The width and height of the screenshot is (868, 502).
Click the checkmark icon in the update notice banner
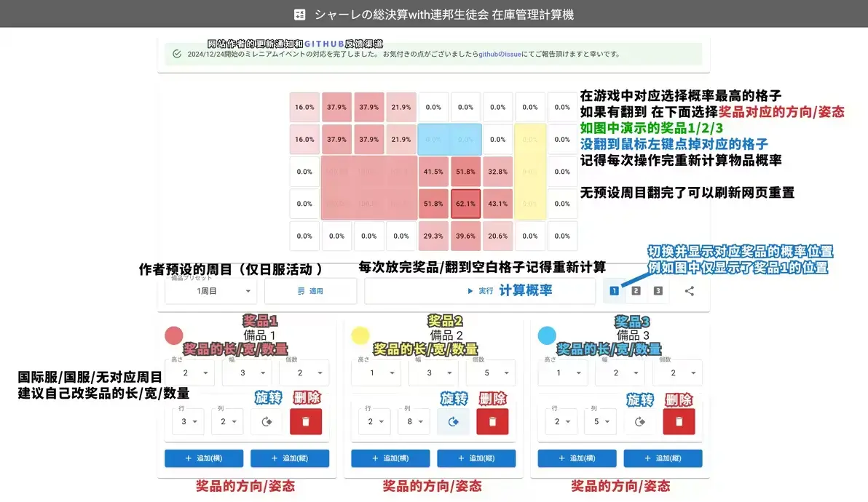pos(177,53)
